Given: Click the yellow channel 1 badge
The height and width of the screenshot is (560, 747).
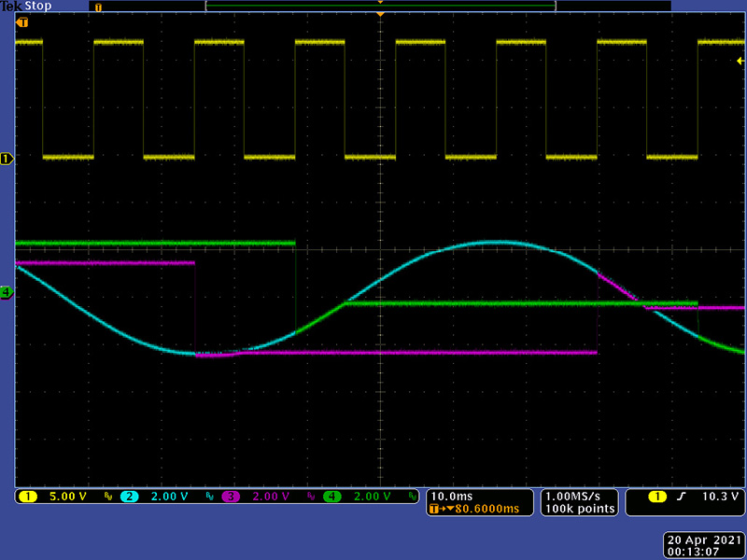Looking at the screenshot, I should tap(28, 497).
